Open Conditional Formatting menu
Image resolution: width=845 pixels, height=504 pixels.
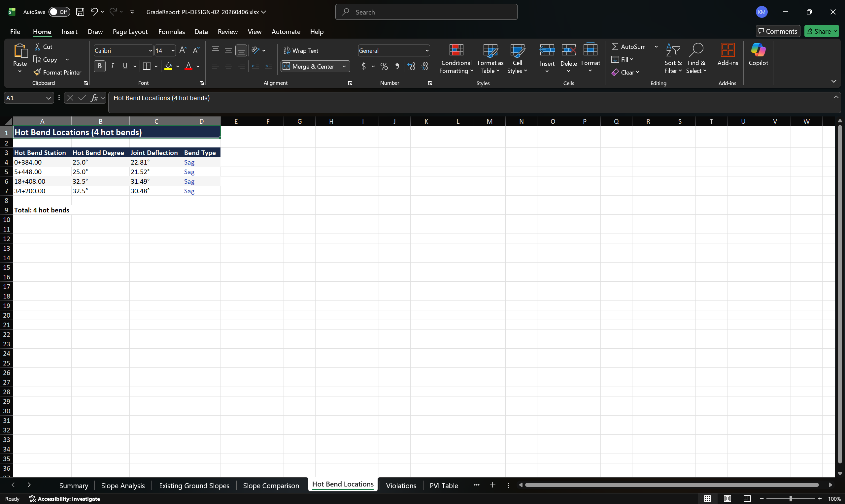pyautogui.click(x=456, y=58)
